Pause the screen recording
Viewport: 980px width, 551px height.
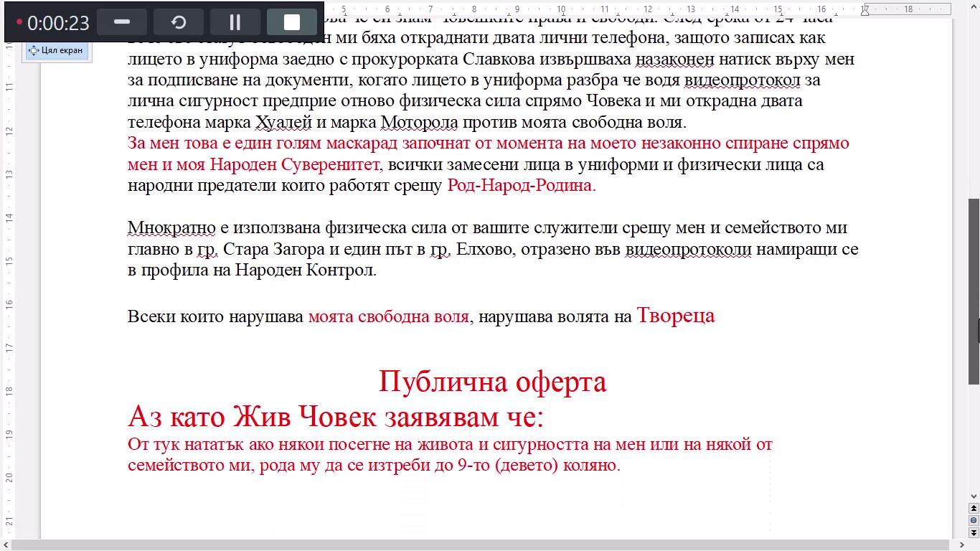[235, 22]
